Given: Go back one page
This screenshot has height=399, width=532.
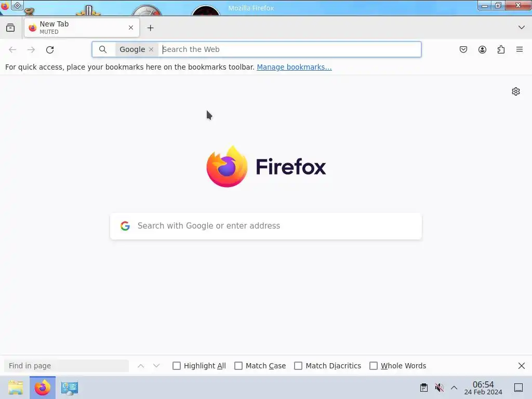Looking at the screenshot, I should pyautogui.click(x=12, y=49).
